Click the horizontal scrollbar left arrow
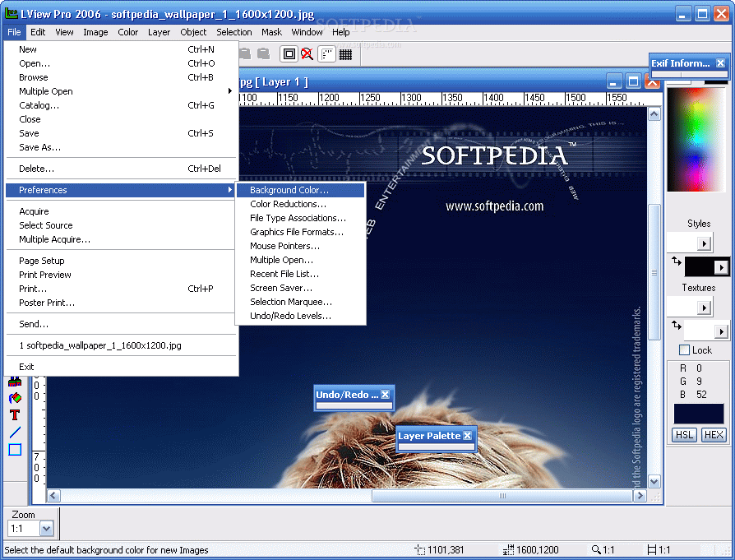Screen dimensions: 735x560 pos(53,496)
